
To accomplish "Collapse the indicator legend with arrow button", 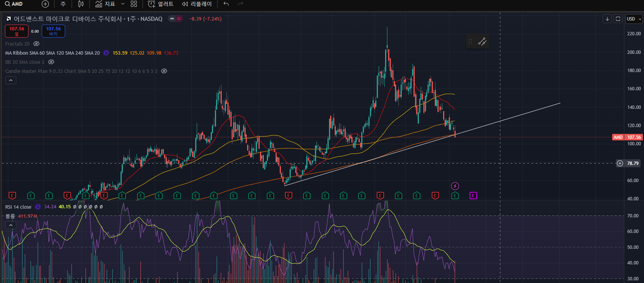I will point(11,80).
